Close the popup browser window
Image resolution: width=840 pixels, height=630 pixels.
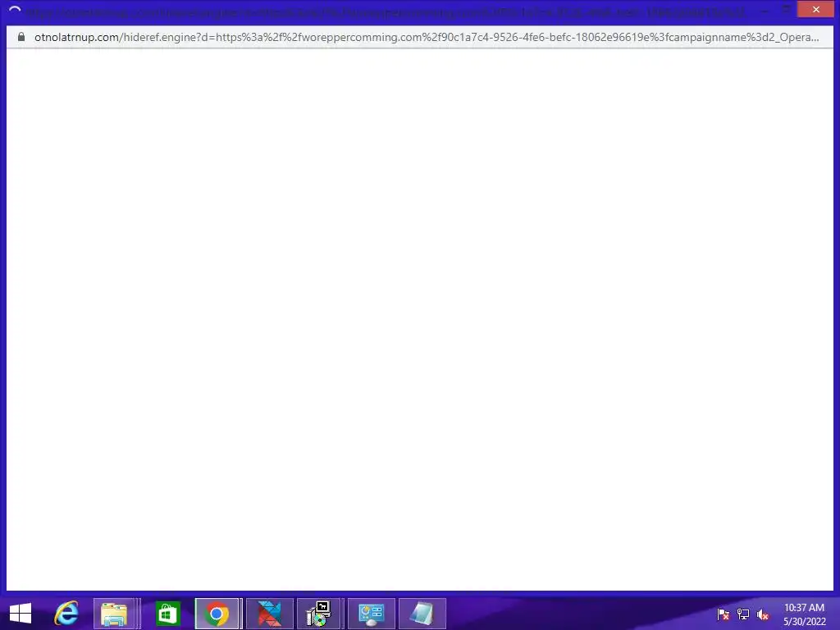tap(815, 9)
